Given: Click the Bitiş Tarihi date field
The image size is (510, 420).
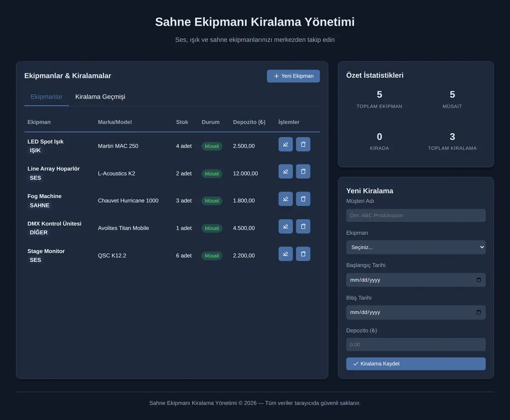Looking at the screenshot, I should [x=416, y=312].
